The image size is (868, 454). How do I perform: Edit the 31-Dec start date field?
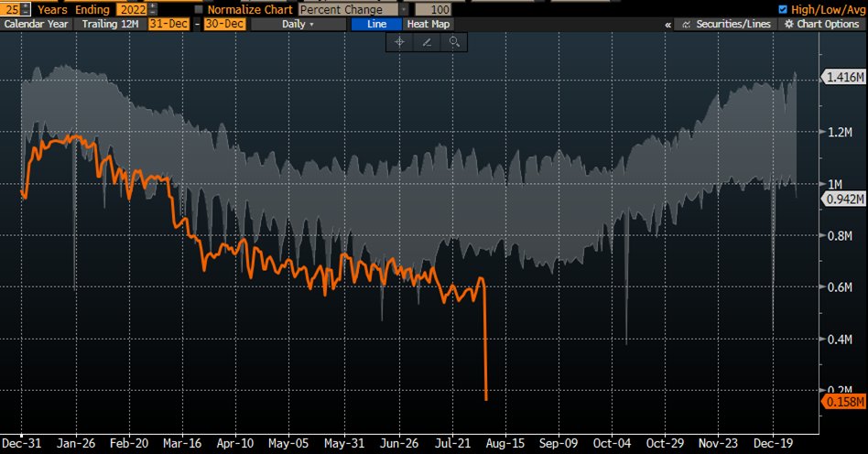(168, 24)
